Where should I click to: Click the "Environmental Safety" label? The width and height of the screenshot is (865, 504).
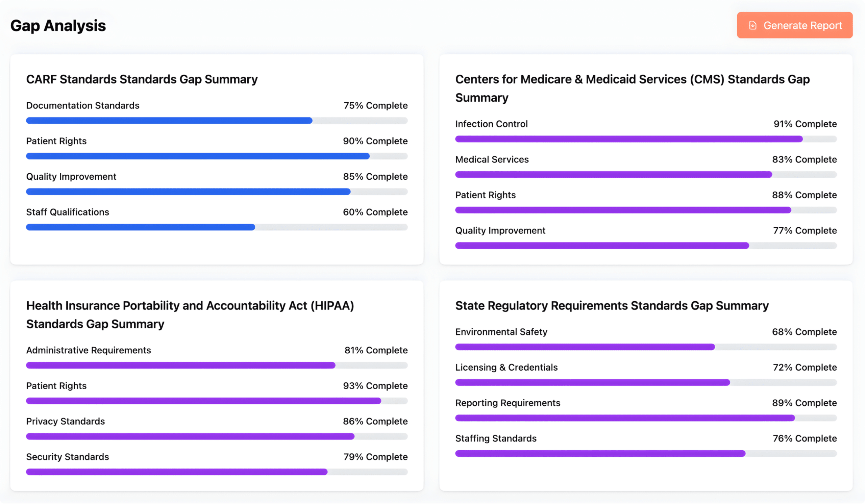click(x=501, y=332)
